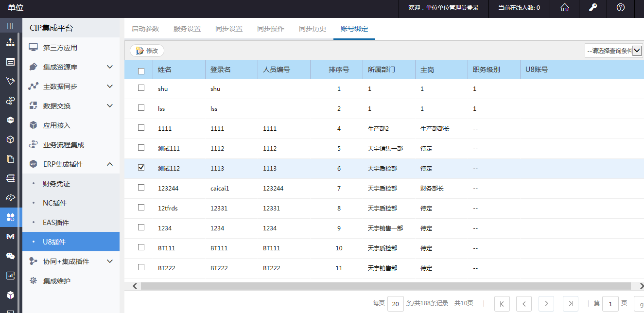The image size is (644, 313).
Task: Click the records per page input field
Action: (x=395, y=304)
